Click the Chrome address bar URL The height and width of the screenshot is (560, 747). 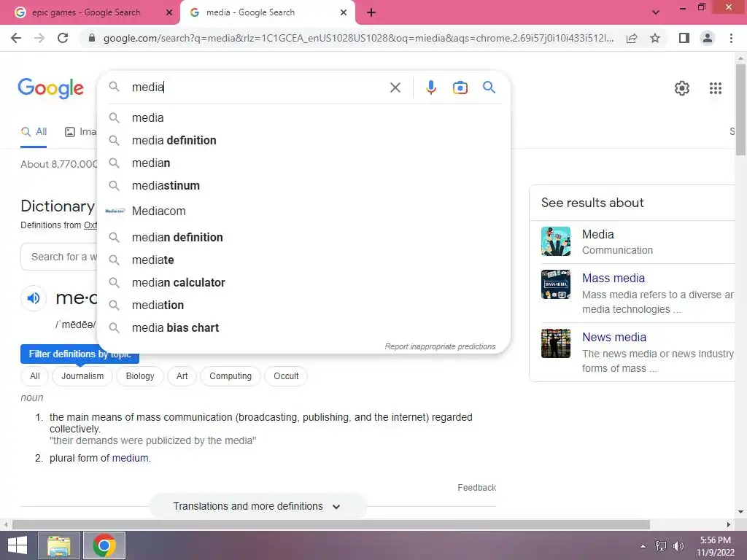(x=358, y=38)
